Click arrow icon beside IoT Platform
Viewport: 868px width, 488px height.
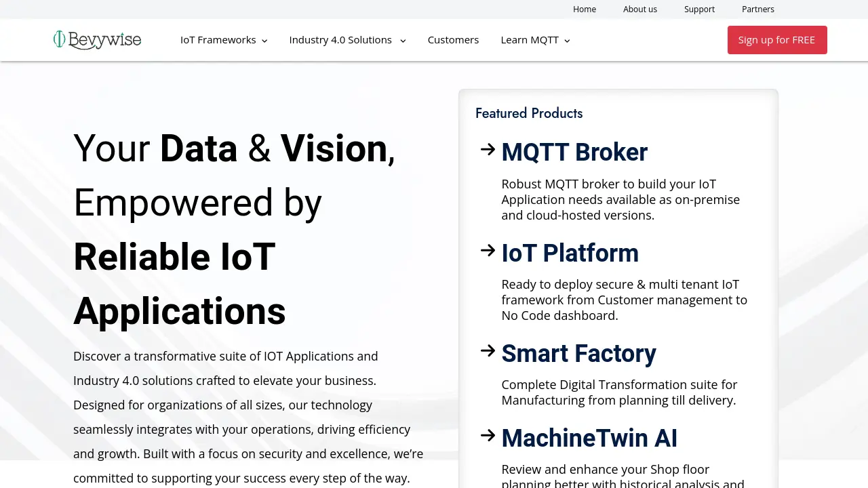coord(488,250)
